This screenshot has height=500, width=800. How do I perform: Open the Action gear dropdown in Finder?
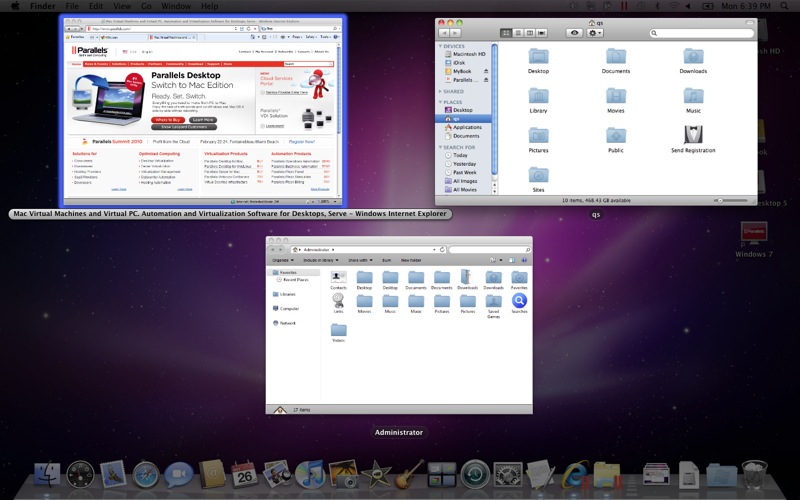tap(595, 33)
